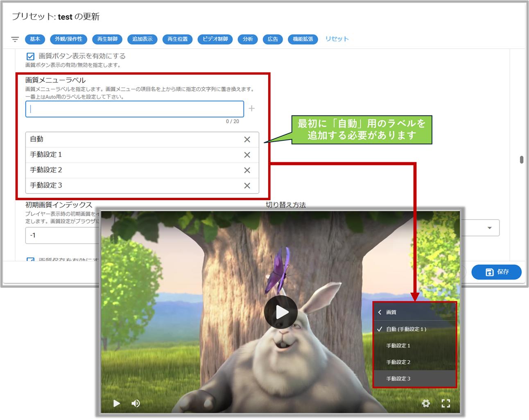Image resolution: width=529 pixels, height=420 pixels.
Task: Select the 分析 category chip
Action: point(248,39)
